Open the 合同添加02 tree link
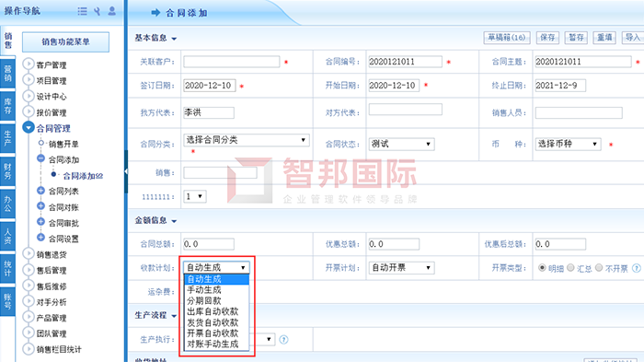The width and height of the screenshot is (644, 362). 83,176
